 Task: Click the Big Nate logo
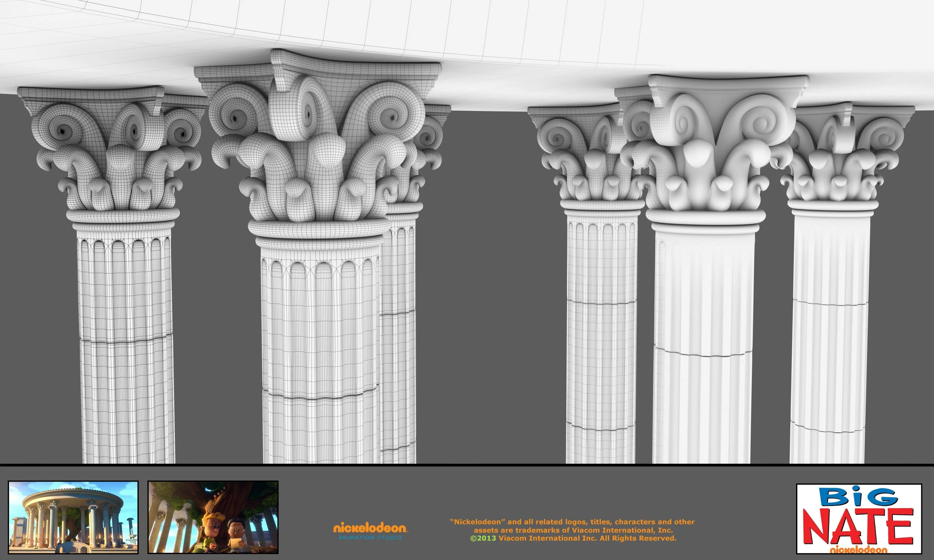(859, 519)
